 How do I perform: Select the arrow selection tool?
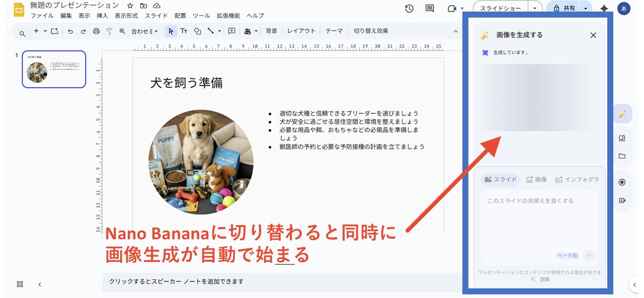tap(171, 31)
